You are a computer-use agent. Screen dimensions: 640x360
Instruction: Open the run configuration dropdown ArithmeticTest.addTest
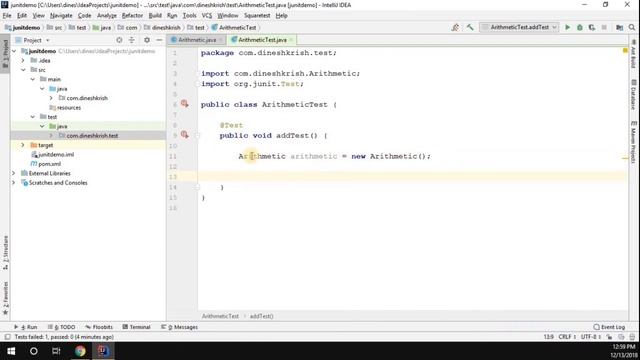point(519,27)
